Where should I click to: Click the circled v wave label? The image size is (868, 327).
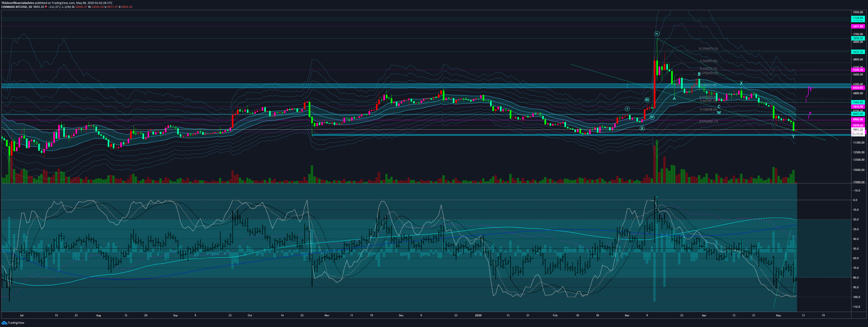coord(657,34)
